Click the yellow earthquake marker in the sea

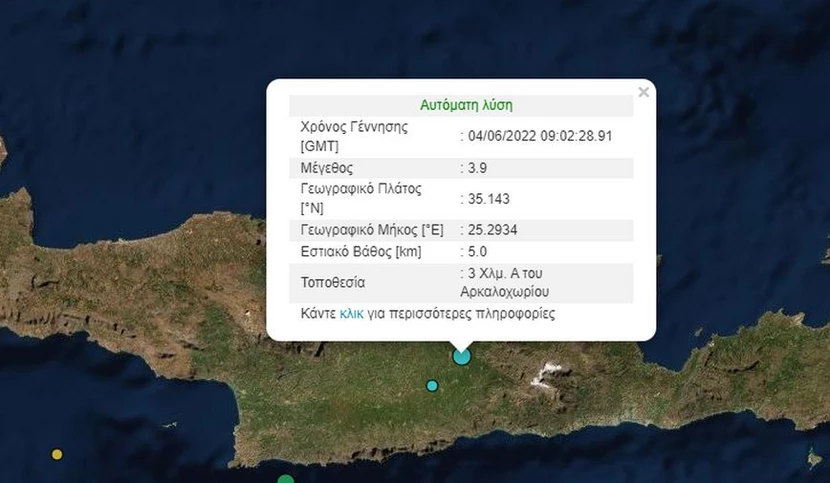click(x=57, y=454)
